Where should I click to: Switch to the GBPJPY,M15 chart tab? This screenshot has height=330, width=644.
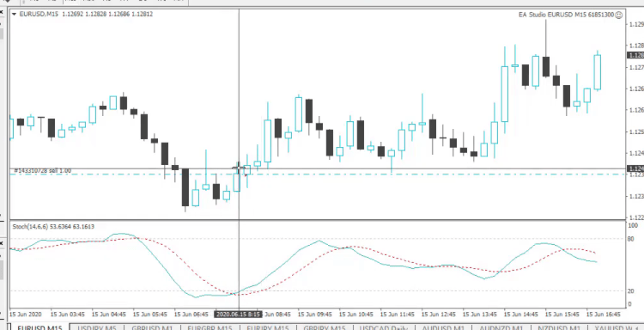[324, 328]
